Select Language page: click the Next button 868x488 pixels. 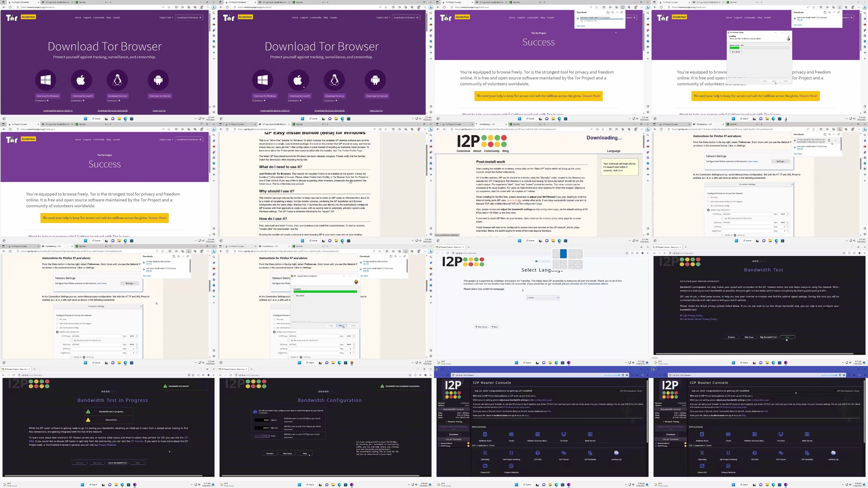pyautogui.click(x=494, y=327)
